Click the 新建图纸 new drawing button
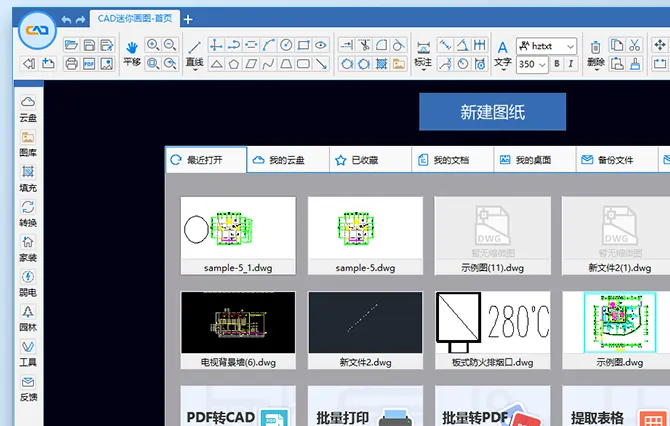The height and width of the screenshot is (426, 670). coord(492,112)
